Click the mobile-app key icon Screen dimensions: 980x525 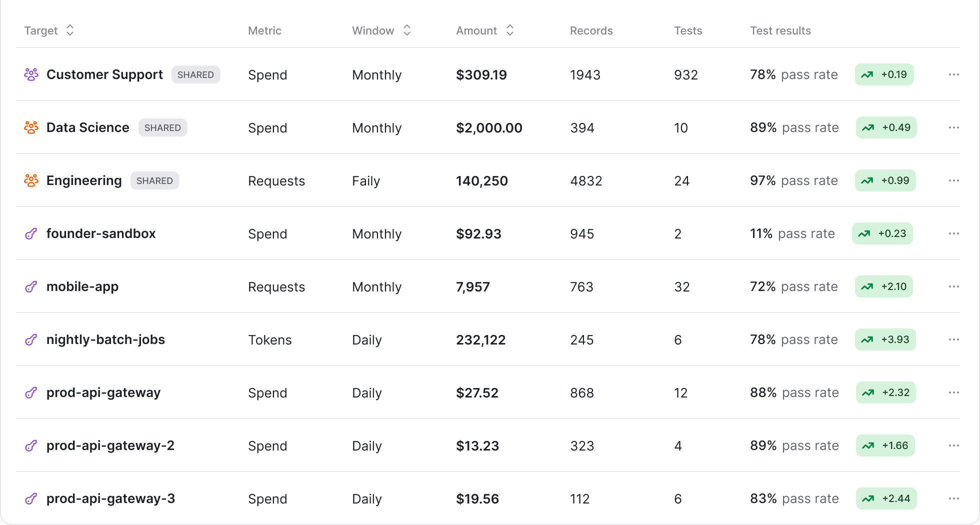click(31, 286)
